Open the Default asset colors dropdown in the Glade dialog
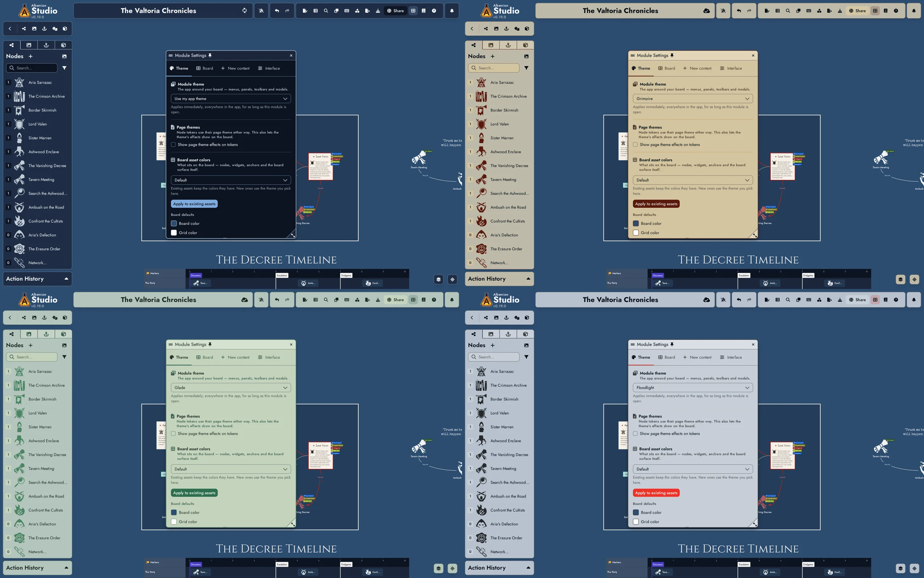This screenshot has width=924, height=578. [231, 469]
